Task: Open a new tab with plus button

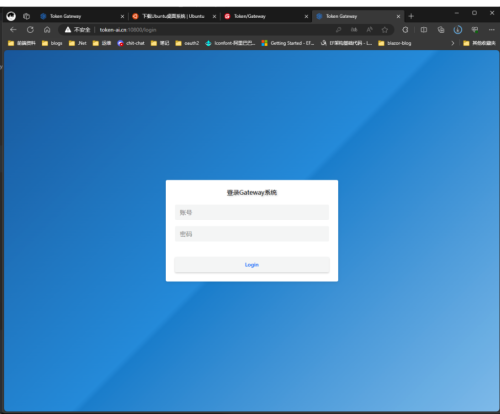Action: 411,16
